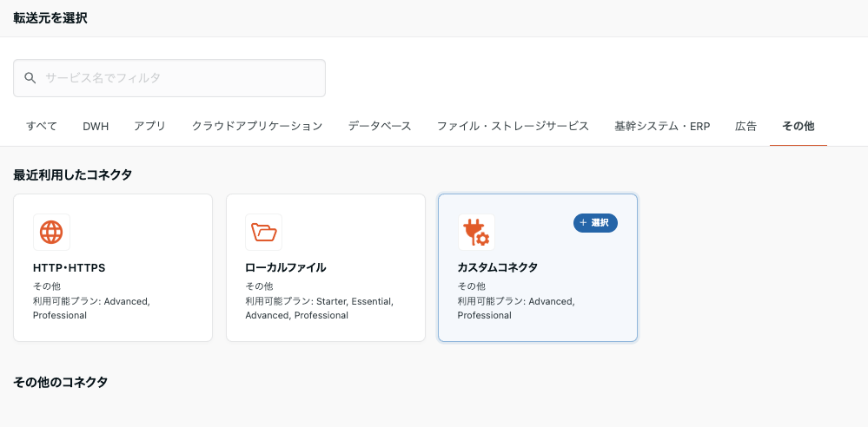Focus the サービス名でフィルタ search field
The height and width of the screenshot is (427, 868).
pos(178,78)
